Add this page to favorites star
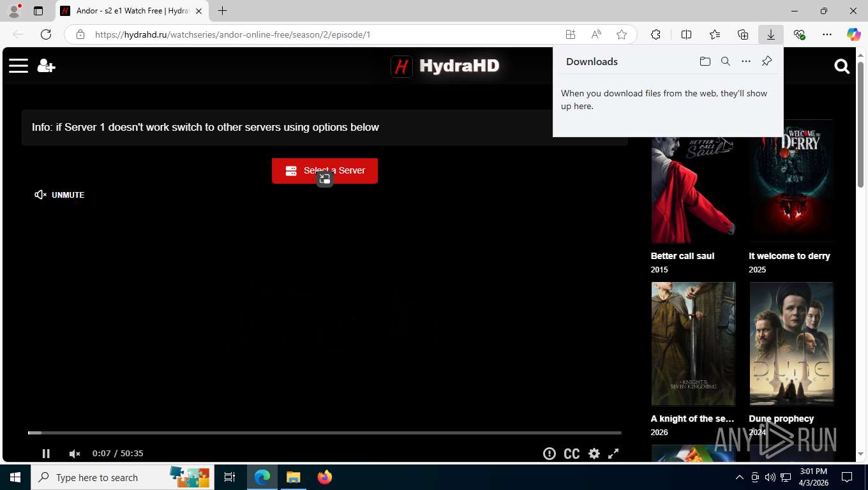Screen dimensions: 868x490 [622, 34]
